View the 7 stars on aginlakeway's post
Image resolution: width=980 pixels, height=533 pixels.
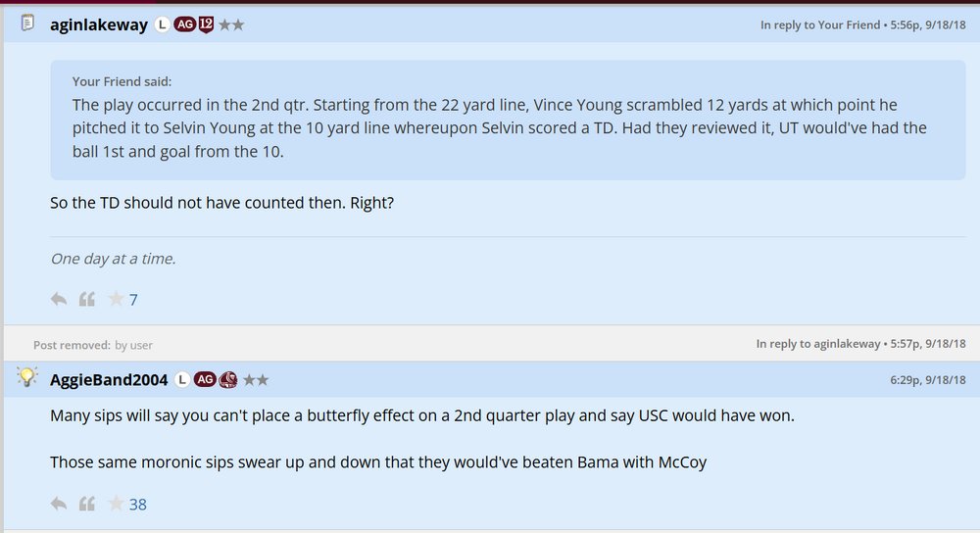point(134,300)
